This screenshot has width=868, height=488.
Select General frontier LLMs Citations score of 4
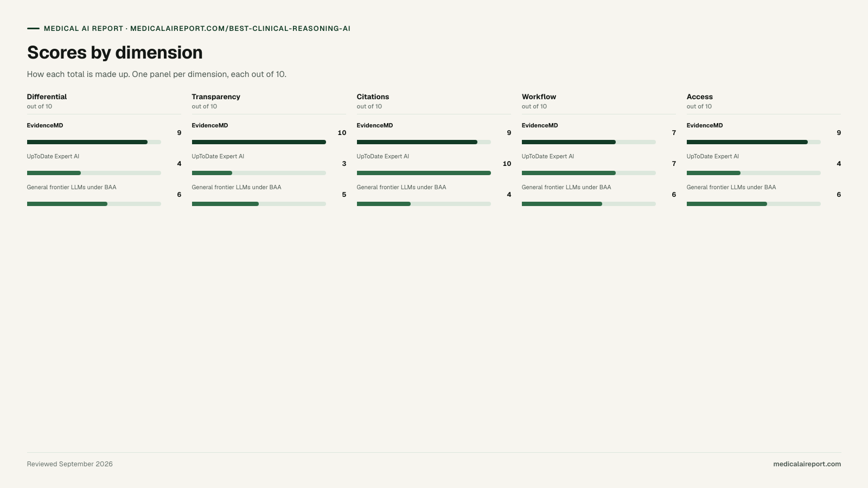coord(509,195)
